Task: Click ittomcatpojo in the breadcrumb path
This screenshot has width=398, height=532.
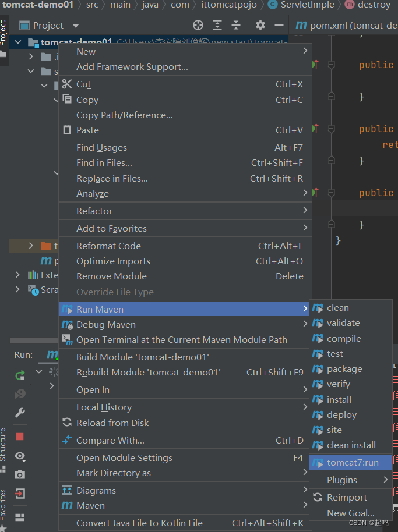Action: pyautogui.click(x=228, y=5)
